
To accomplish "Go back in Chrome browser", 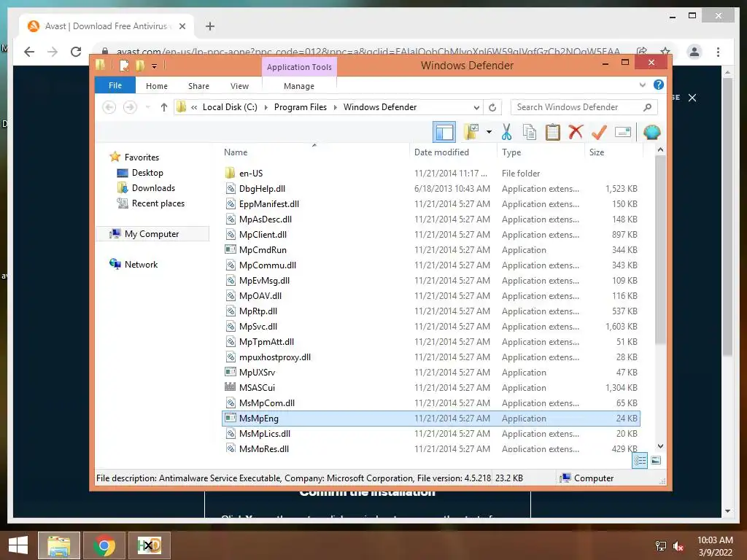I will (29, 52).
